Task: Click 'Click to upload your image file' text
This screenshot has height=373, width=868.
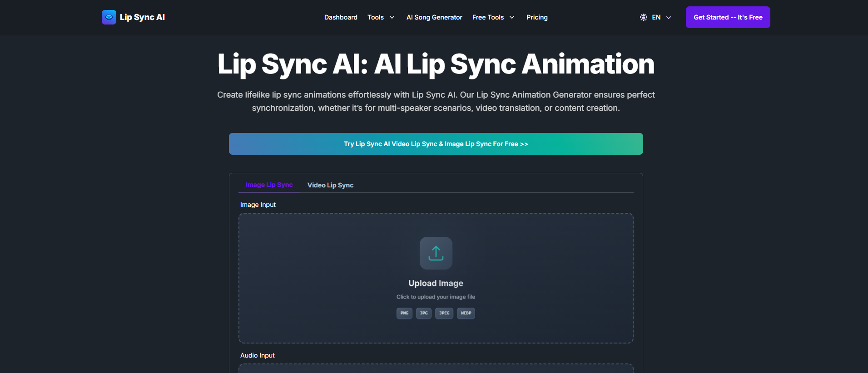Action: 436,297
